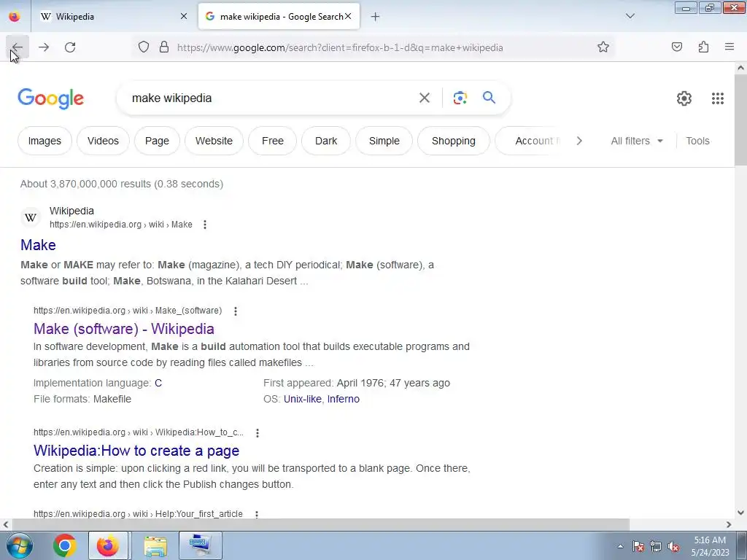Reload the page with the refresh icon
This screenshot has width=747, height=560.
pyautogui.click(x=70, y=47)
